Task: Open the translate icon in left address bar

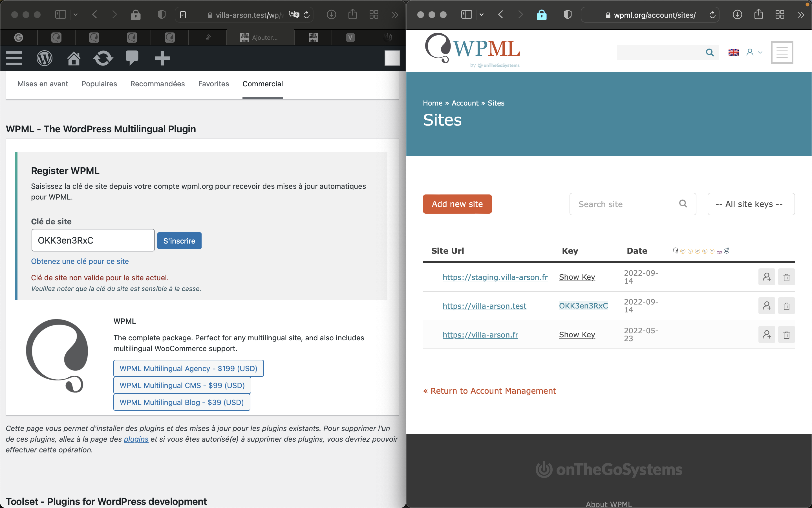Action: point(294,14)
